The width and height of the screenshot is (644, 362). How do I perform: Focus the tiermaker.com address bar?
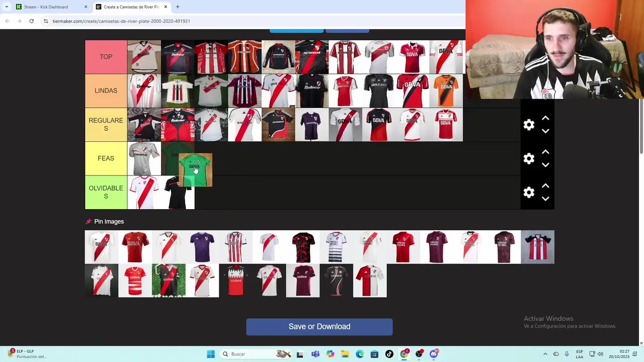tap(252, 21)
